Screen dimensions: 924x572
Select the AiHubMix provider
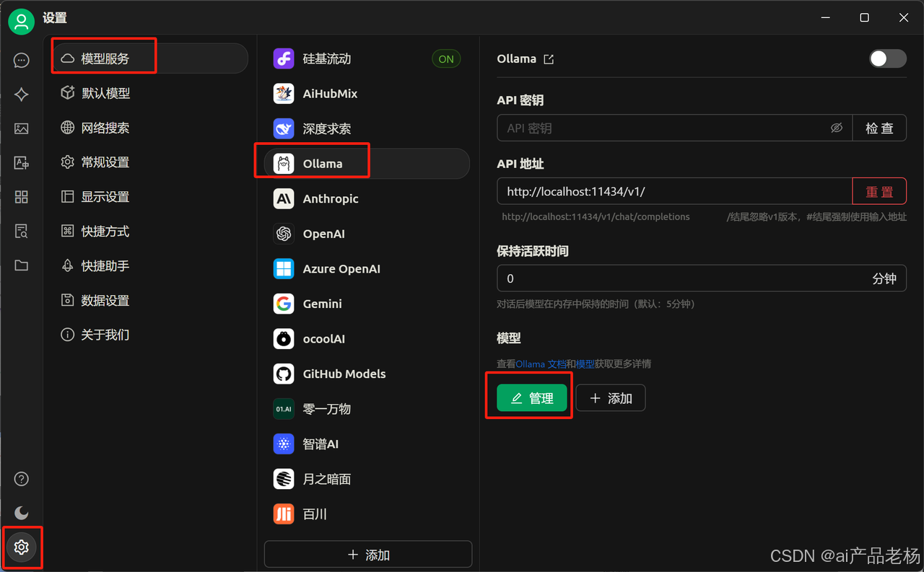click(367, 94)
